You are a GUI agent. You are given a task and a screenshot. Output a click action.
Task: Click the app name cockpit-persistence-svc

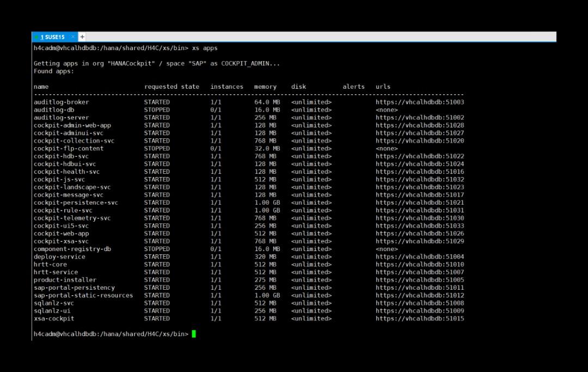tap(76, 203)
